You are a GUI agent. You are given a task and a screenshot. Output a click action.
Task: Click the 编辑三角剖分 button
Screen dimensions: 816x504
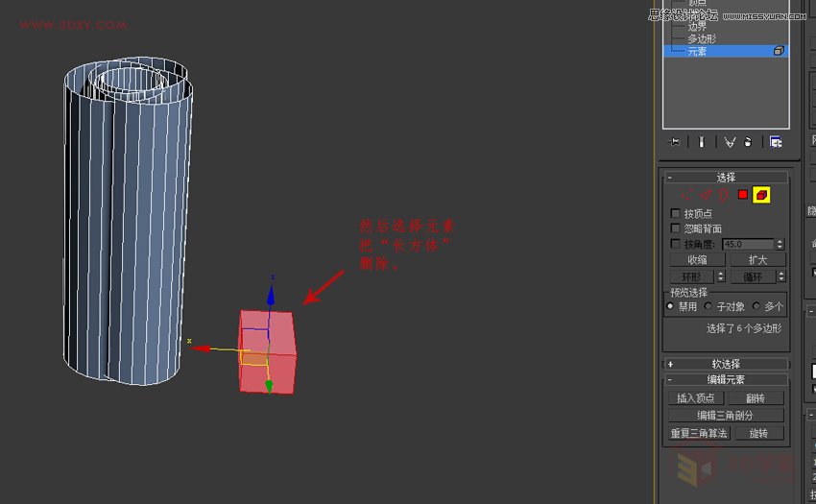pos(726,416)
